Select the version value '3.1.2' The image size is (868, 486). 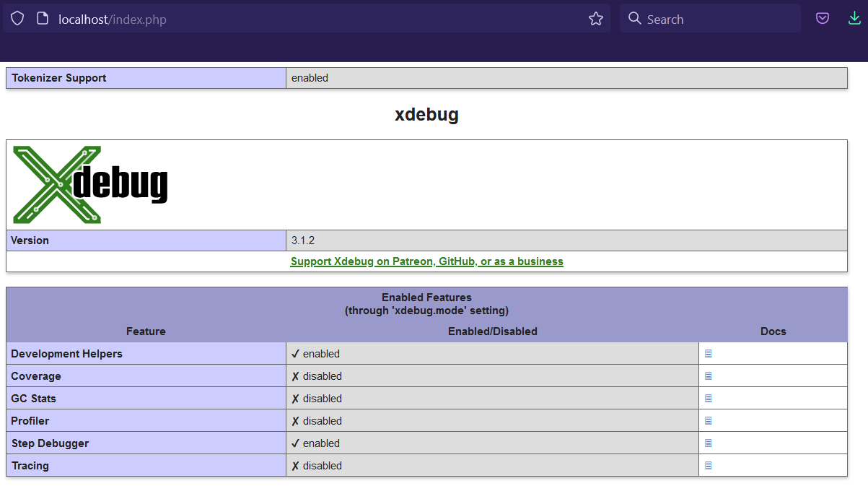tap(303, 240)
